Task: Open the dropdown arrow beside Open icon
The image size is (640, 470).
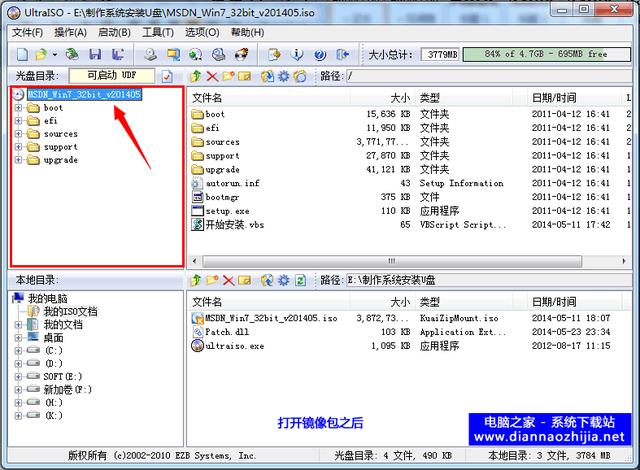Action: click(54, 54)
